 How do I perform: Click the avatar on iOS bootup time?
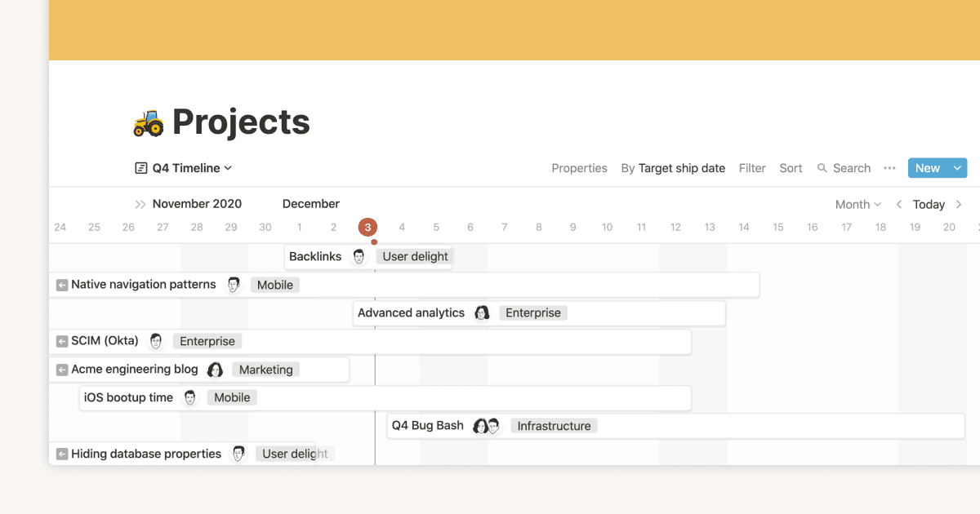pos(189,397)
